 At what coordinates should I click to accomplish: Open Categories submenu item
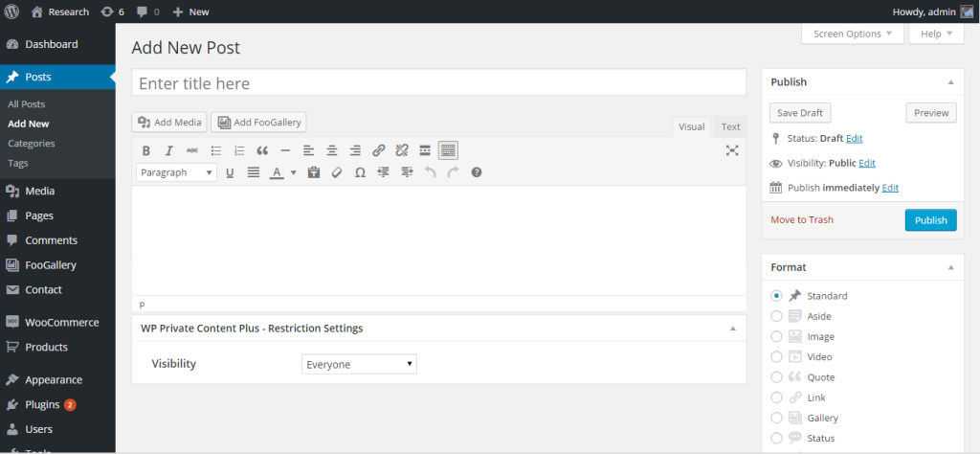click(32, 144)
